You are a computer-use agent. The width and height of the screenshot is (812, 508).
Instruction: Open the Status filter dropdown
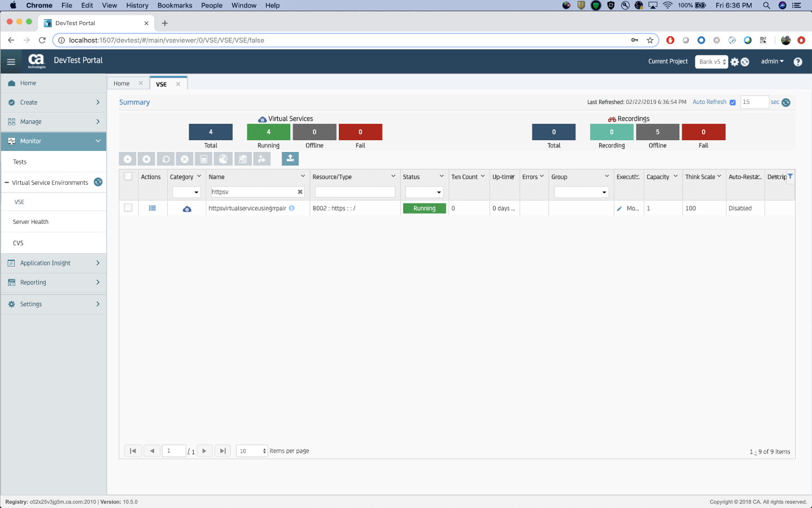[424, 192]
